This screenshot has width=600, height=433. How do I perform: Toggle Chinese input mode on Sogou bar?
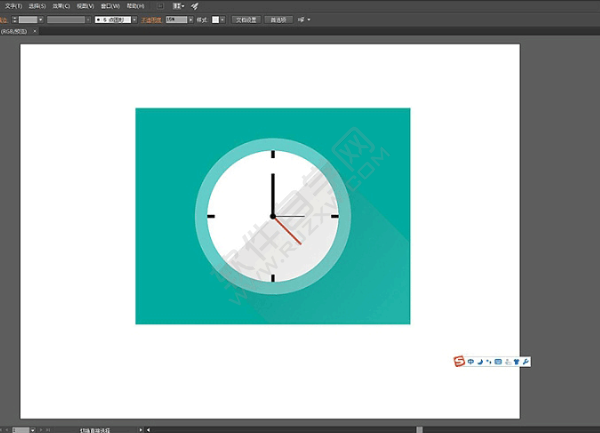[471, 361]
